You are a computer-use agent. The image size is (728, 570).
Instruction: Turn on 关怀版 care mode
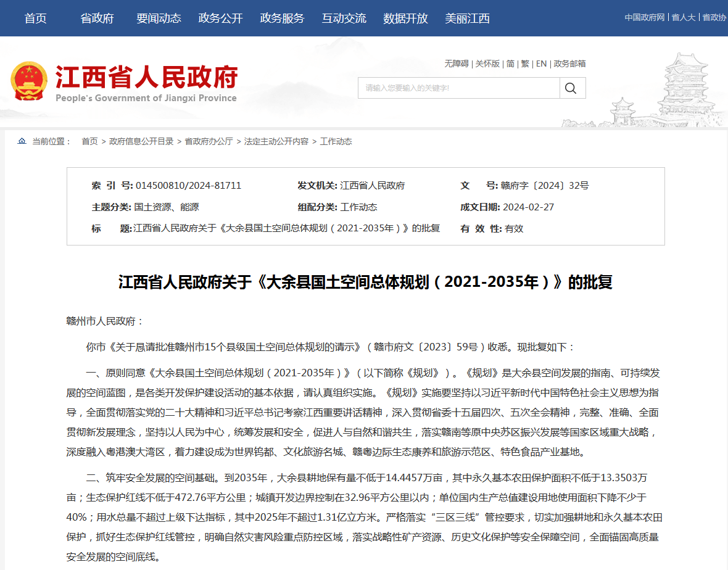487,64
